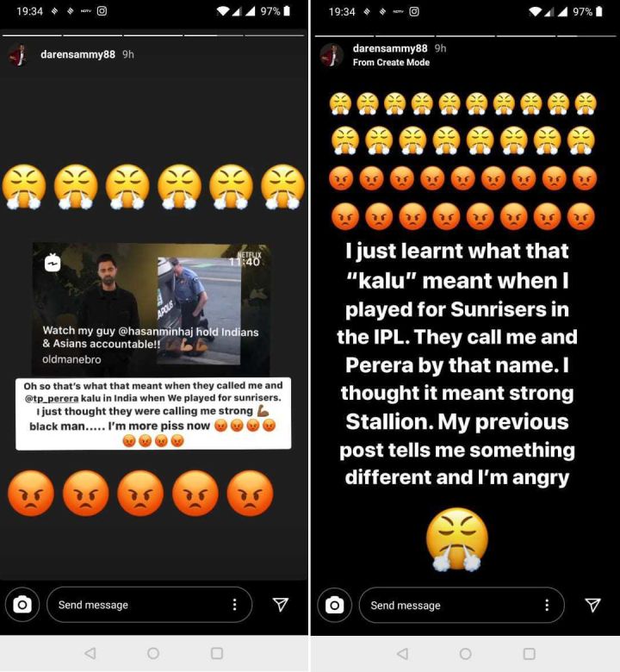The height and width of the screenshot is (672, 620).
Task: Open the shared IGTV video from oldmanebro
Action: coord(152,309)
